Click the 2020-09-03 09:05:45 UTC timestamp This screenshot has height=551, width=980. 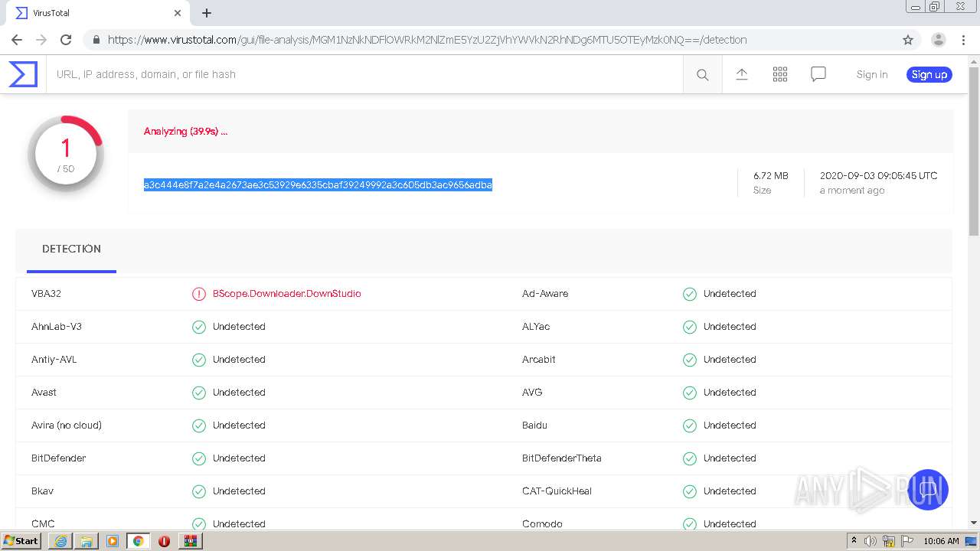click(878, 176)
